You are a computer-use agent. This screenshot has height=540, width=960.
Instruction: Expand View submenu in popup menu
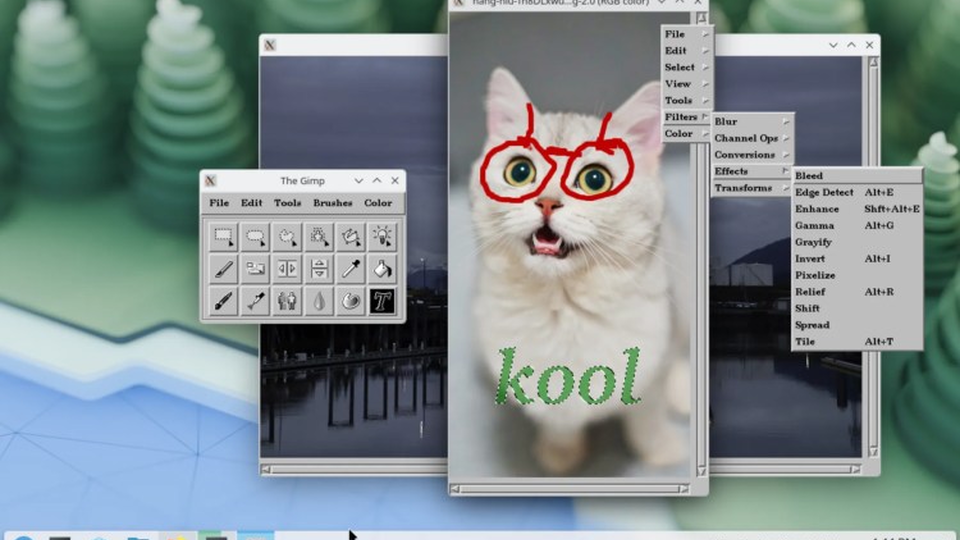[685, 84]
